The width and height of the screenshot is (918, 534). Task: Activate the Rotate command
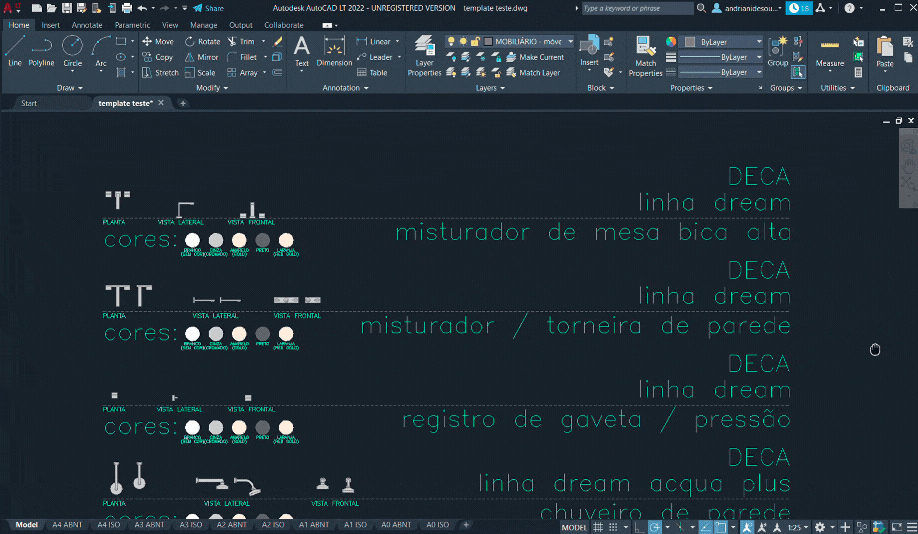(x=203, y=42)
